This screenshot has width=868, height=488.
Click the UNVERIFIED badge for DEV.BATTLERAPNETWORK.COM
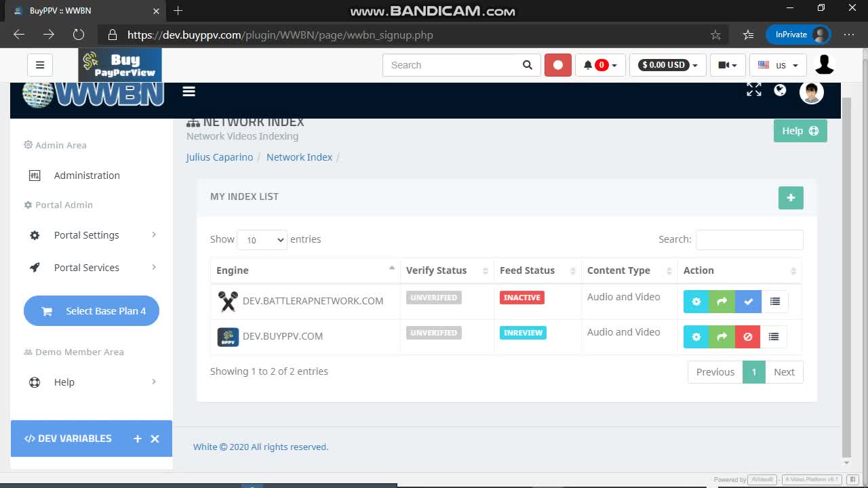[434, 298]
